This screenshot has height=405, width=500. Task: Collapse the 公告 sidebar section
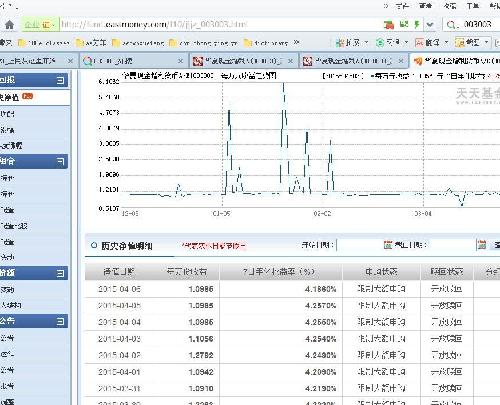(60, 321)
